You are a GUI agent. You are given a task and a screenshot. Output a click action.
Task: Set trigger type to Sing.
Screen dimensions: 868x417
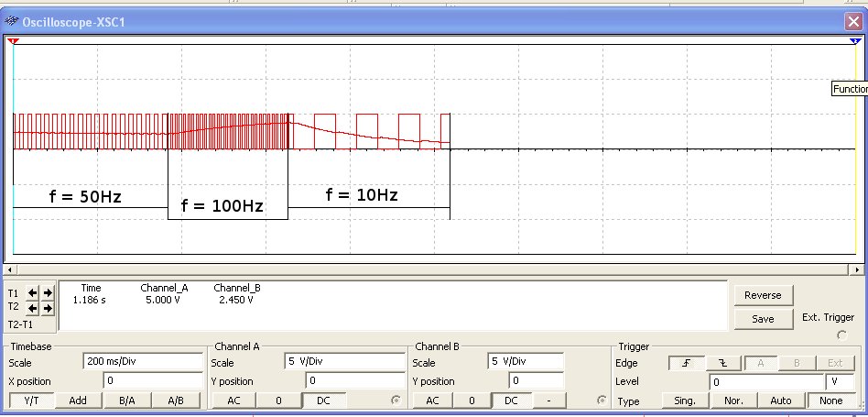tap(685, 401)
